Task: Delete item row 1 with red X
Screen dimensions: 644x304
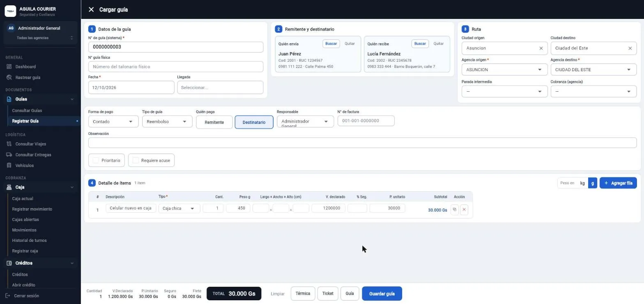Action: pyautogui.click(x=464, y=210)
